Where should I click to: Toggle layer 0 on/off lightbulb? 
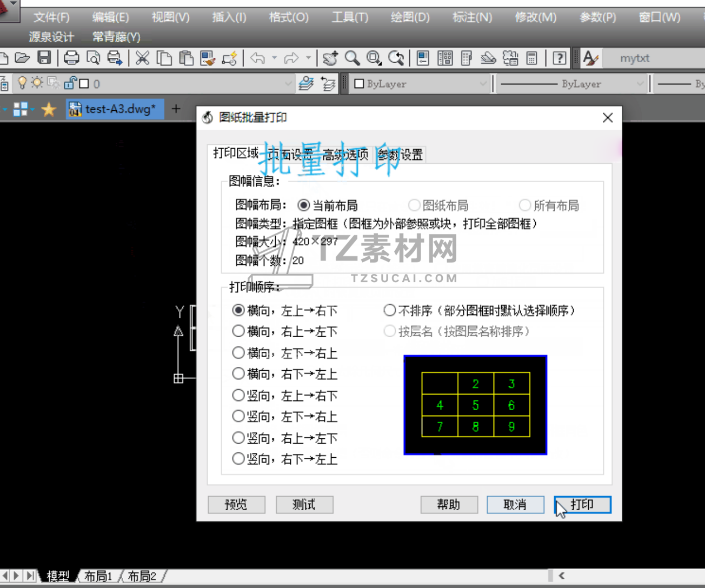pos(22,83)
